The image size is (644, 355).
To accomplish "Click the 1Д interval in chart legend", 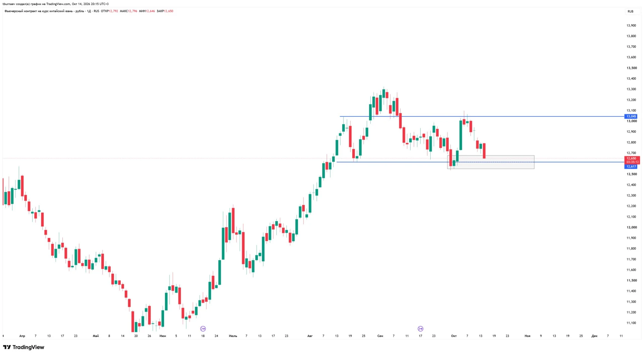I will click(89, 11).
